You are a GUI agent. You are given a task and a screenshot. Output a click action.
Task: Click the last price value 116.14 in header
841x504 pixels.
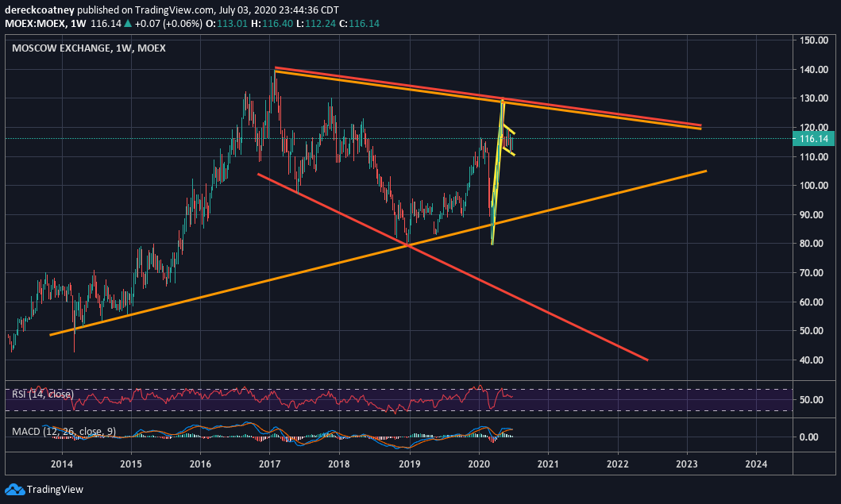click(x=106, y=24)
